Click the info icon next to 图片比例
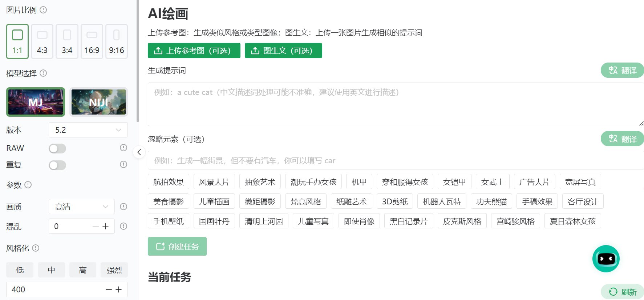 coord(43,10)
